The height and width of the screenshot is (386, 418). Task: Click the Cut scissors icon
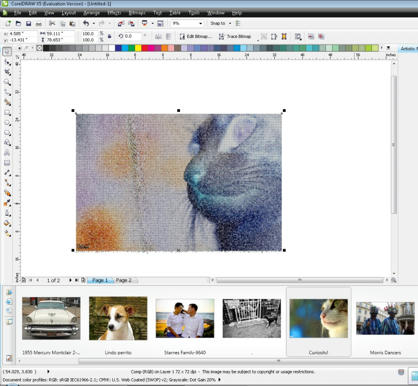[52, 23]
